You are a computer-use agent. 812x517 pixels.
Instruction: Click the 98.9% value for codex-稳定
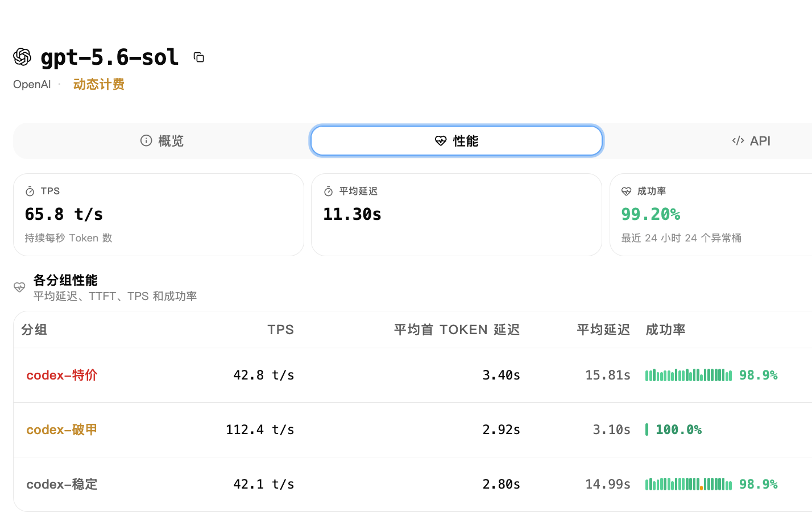pos(759,484)
